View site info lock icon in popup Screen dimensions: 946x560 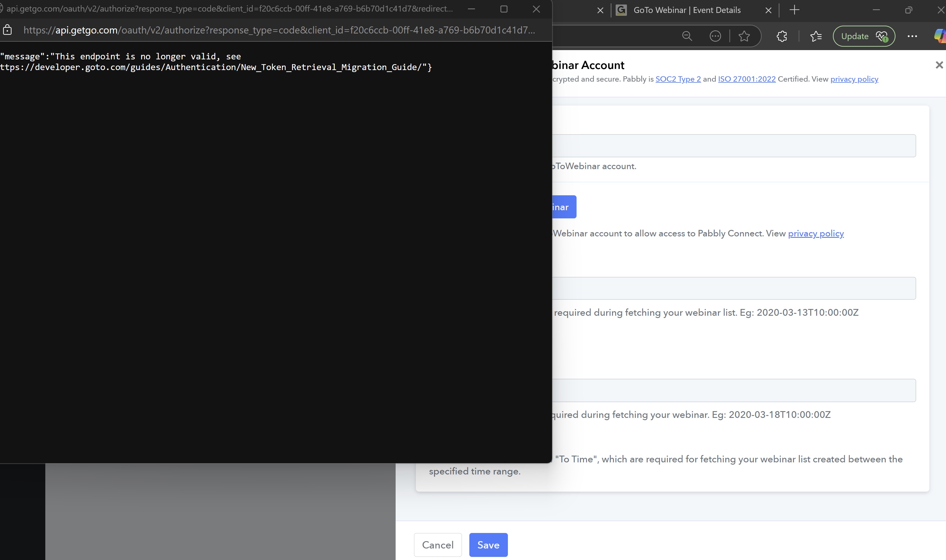[x=8, y=30]
